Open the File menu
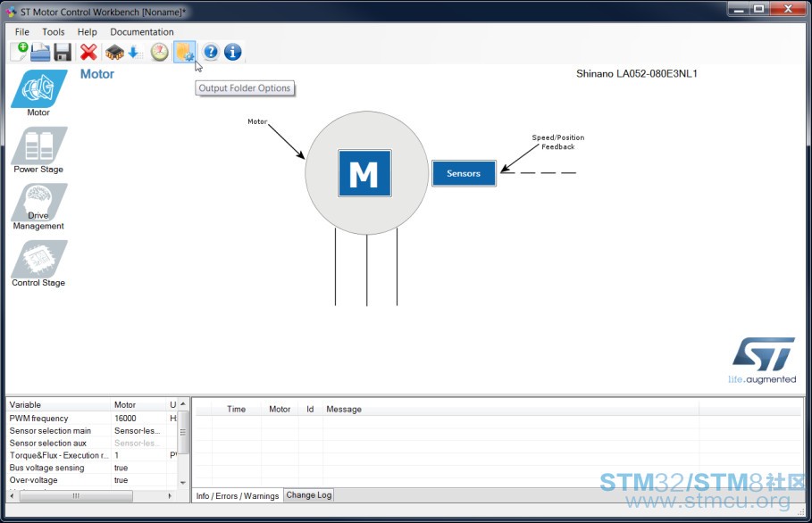The width and height of the screenshot is (812, 523). [x=22, y=32]
